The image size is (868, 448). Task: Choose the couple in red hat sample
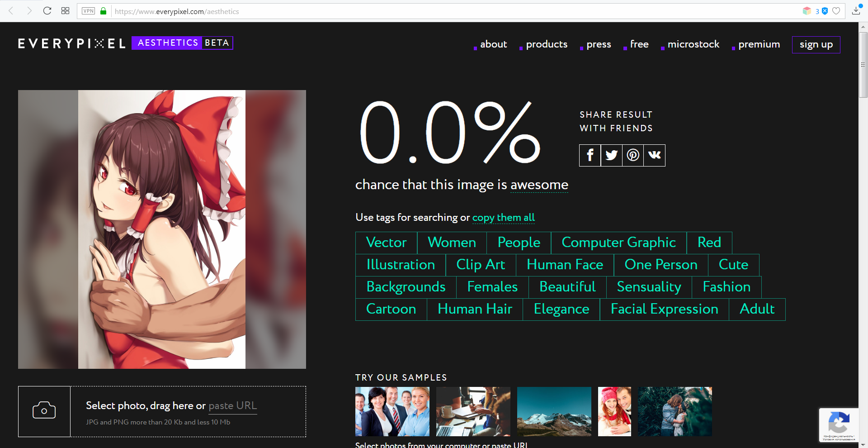[x=614, y=411]
